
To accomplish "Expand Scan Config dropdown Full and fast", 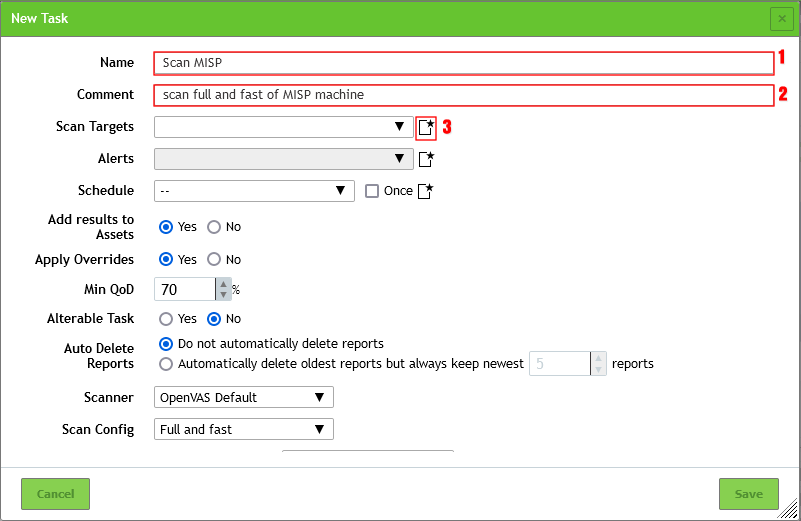I will tap(245, 429).
